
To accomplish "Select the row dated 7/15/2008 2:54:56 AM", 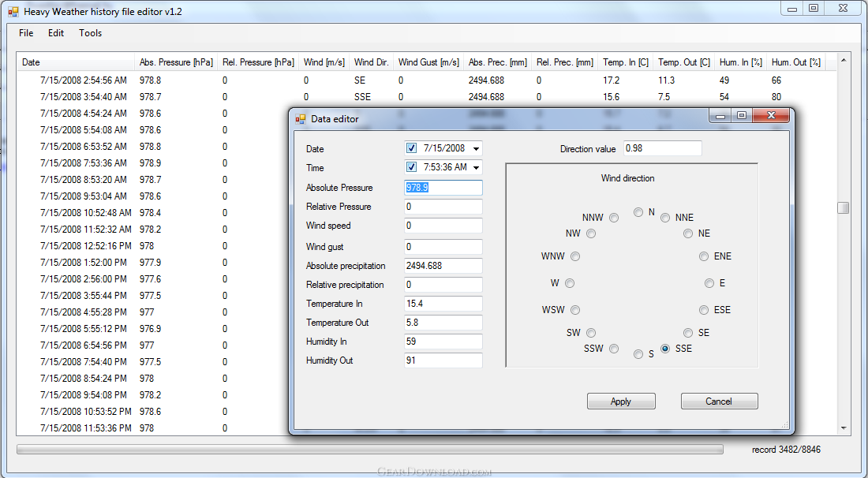I will 426,80.
